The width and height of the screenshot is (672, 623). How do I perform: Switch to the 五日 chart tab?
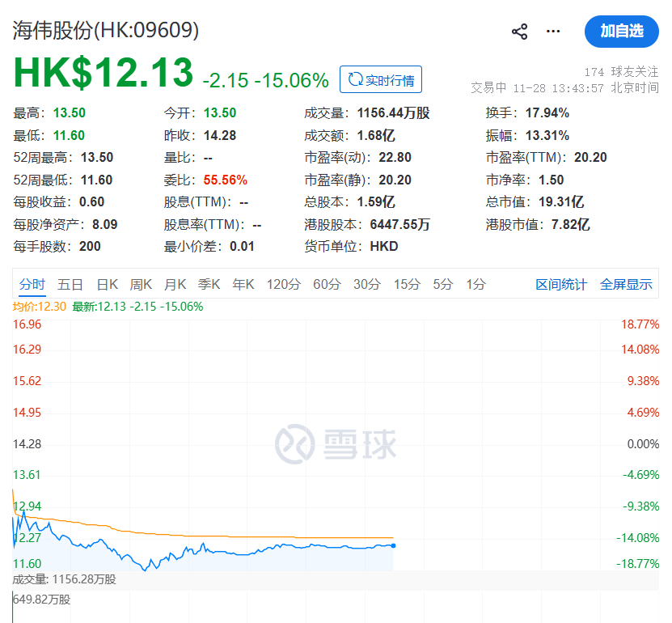(70, 284)
